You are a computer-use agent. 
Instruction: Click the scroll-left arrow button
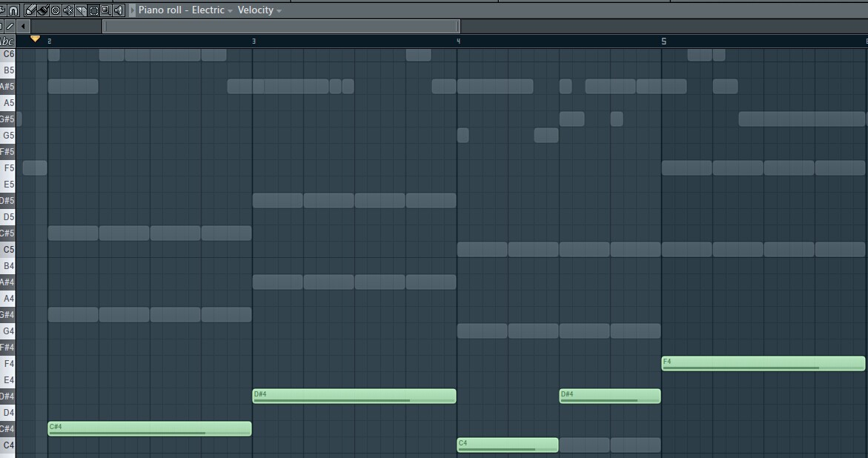click(23, 26)
